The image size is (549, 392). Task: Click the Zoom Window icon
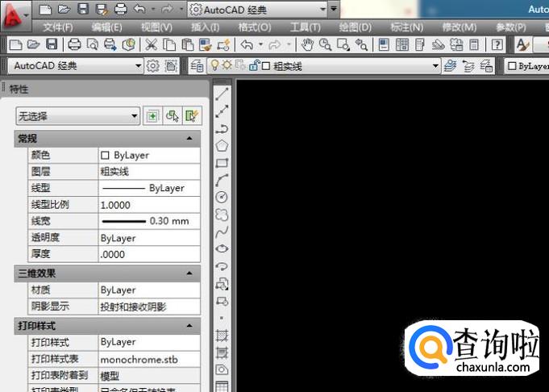pyautogui.click(x=343, y=44)
